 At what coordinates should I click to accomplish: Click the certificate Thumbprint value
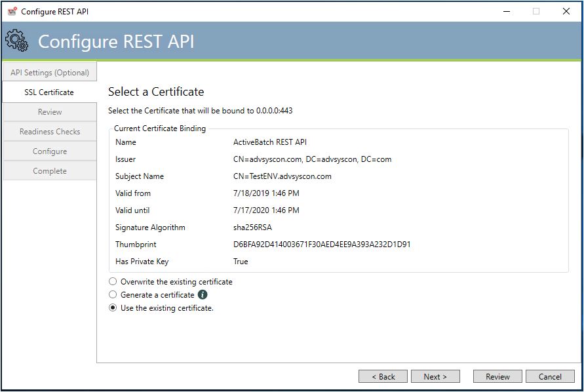(x=322, y=245)
